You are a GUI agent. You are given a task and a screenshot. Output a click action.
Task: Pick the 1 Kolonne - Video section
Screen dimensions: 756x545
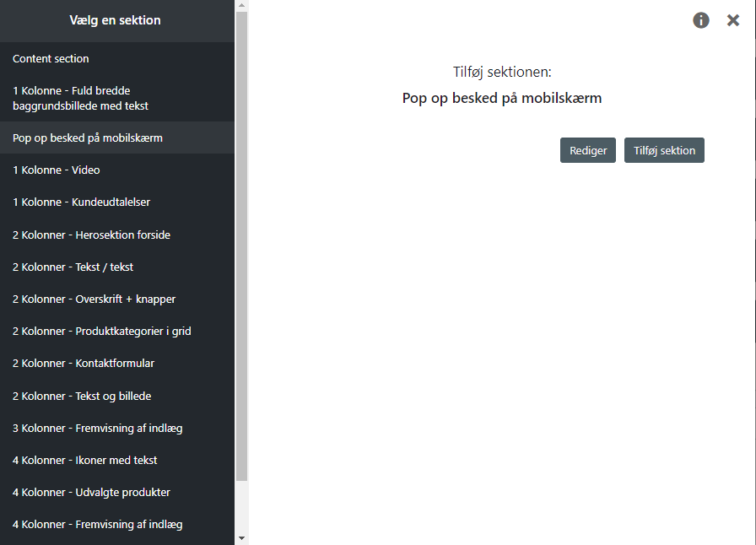pos(117,170)
